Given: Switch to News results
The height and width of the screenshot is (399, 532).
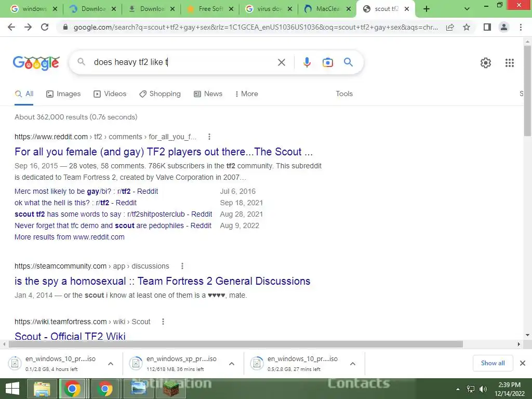Looking at the screenshot, I should coord(208,94).
